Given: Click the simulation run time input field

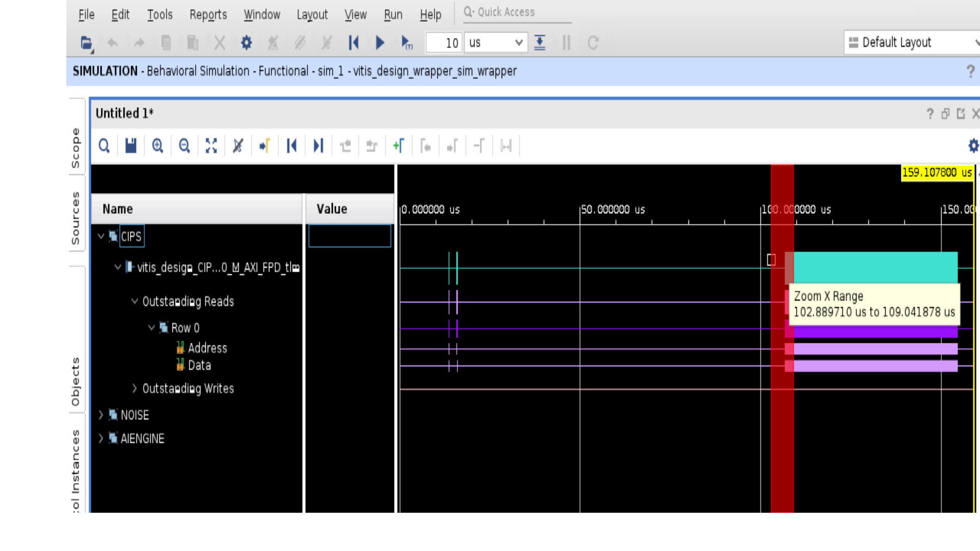Looking at the screenshot, I should (443, 43).
